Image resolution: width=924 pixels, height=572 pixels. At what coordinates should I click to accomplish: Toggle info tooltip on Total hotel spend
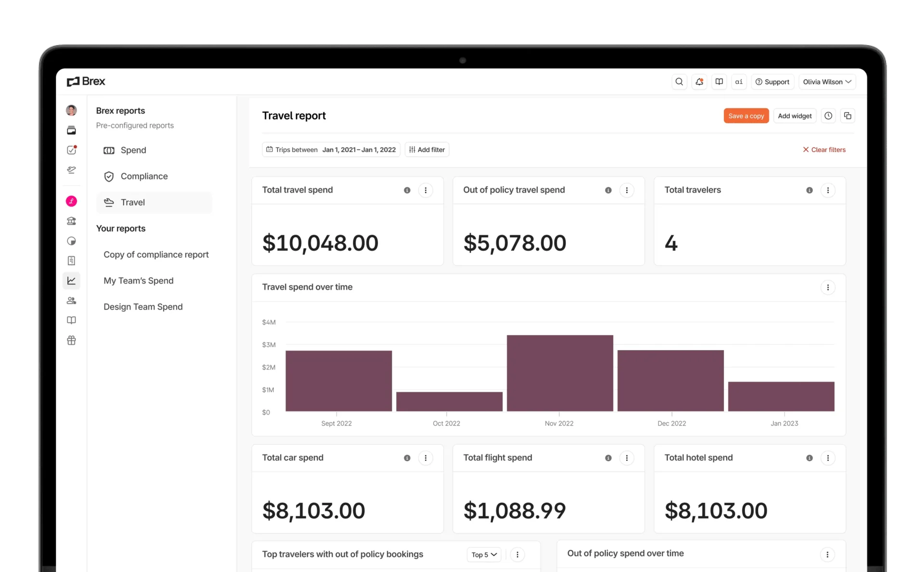(x=809, y=458)
